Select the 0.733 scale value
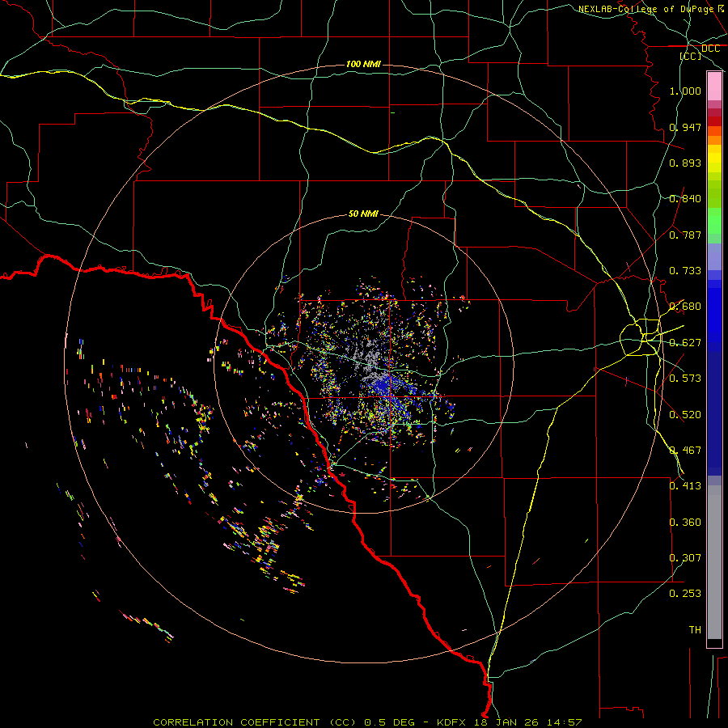This screenshot has height=728, width=728. 685,271
